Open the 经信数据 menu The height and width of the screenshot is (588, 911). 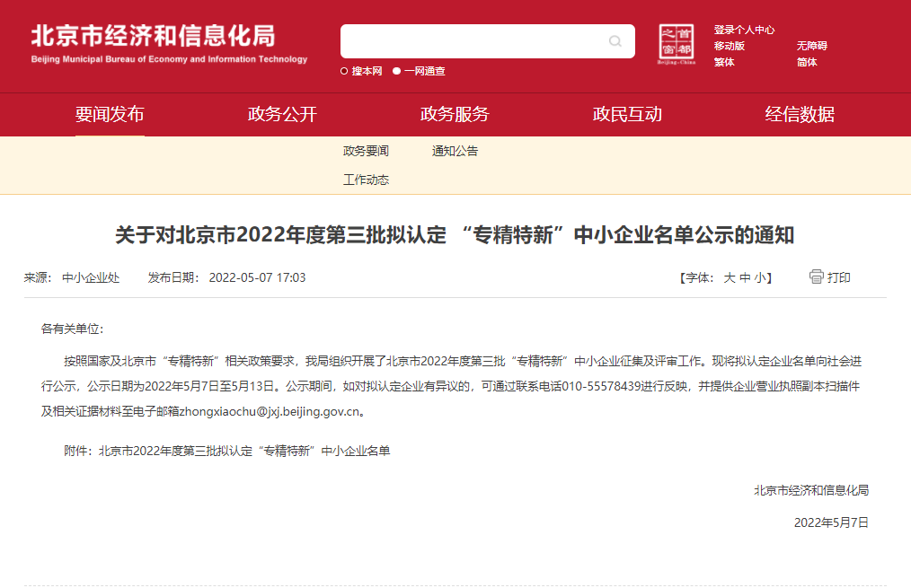click(x=800, y=114)
